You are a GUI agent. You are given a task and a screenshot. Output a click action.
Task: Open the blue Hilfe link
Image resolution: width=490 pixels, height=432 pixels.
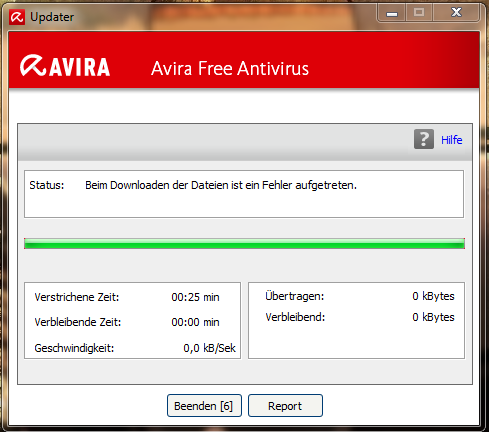click(x=452, y=140)
